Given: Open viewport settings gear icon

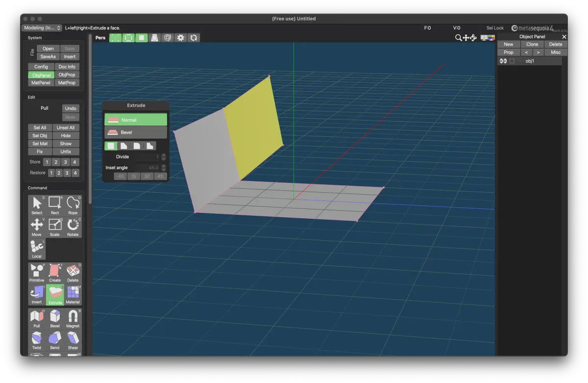Looking at the screenshot, I should pos(181,37).
